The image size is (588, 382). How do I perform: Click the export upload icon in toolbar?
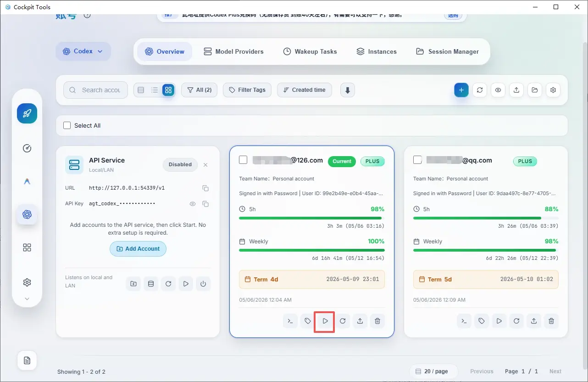click(x=516, y=90)
